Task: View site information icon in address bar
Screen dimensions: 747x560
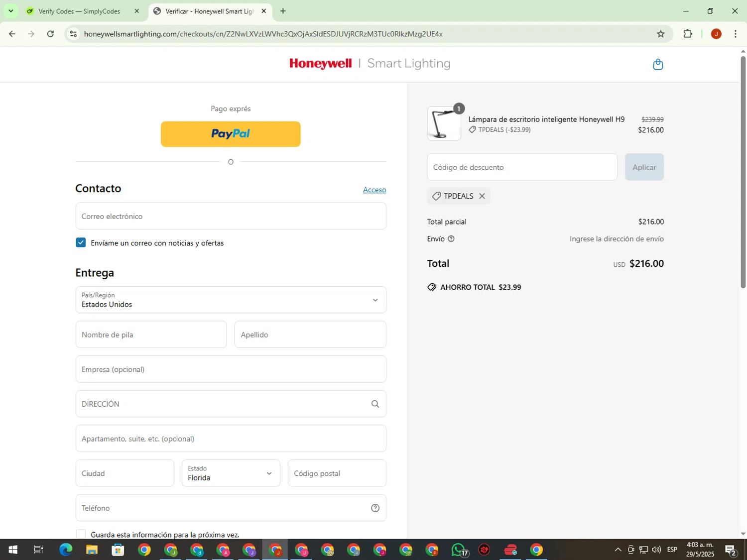Action: pyautogui.click(x=73, y=34)
